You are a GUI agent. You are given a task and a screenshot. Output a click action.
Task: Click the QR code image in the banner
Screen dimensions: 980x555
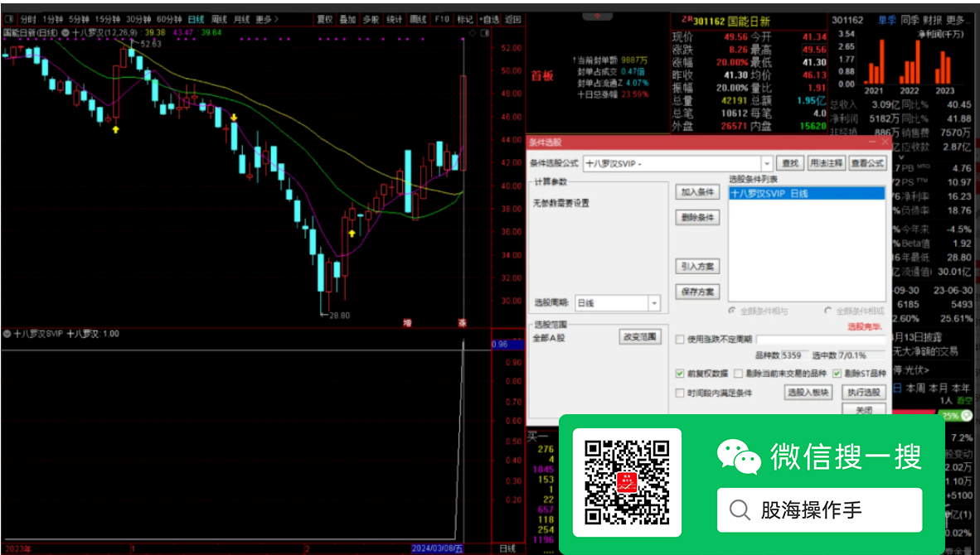[x=627, y=483]
